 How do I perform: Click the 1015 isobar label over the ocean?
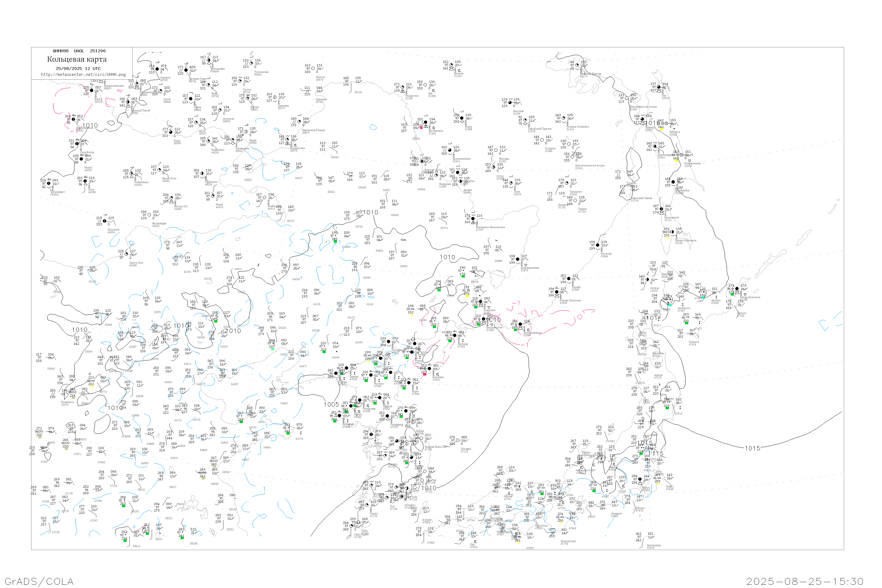[x=752, y=449]
